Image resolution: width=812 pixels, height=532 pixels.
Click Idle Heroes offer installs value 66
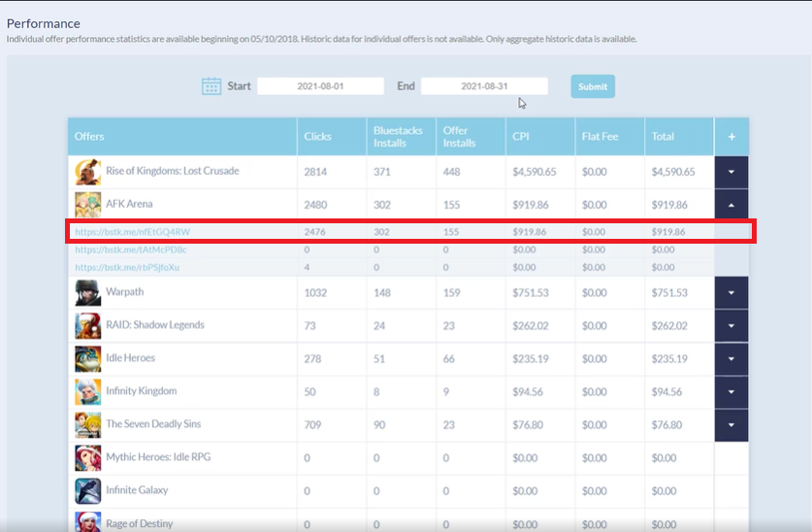tap(449, 359)
